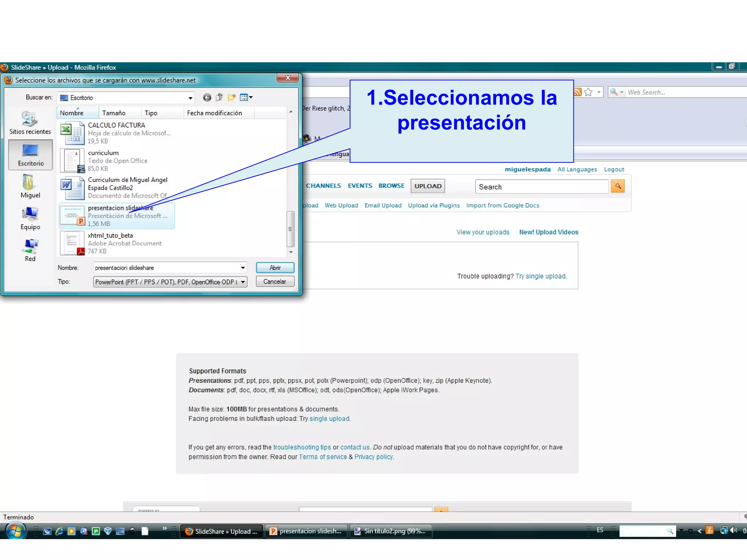This screenshot has height=560, width=747.
Task: Select Curriculum de Miguel Angel Word icon
Action: (72, 188)
